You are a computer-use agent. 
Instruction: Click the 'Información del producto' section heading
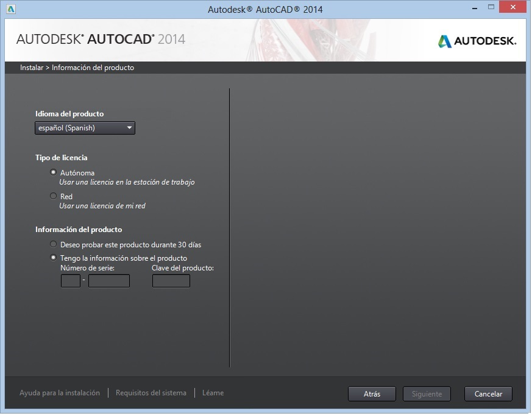[79, 230]
